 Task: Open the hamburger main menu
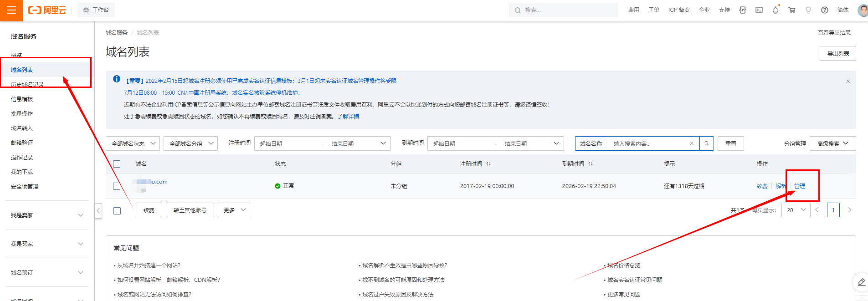[11, 10]
